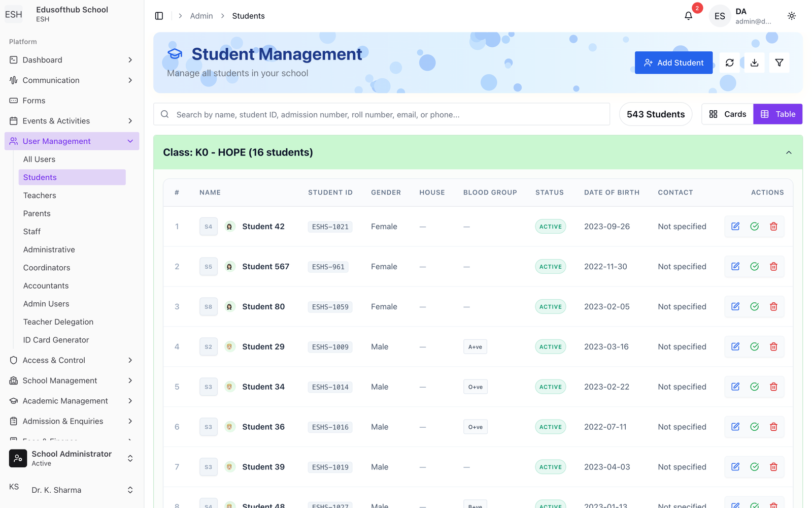812x508 pixels.
Task: Edit Student 42 record
Action: point(735,226)
